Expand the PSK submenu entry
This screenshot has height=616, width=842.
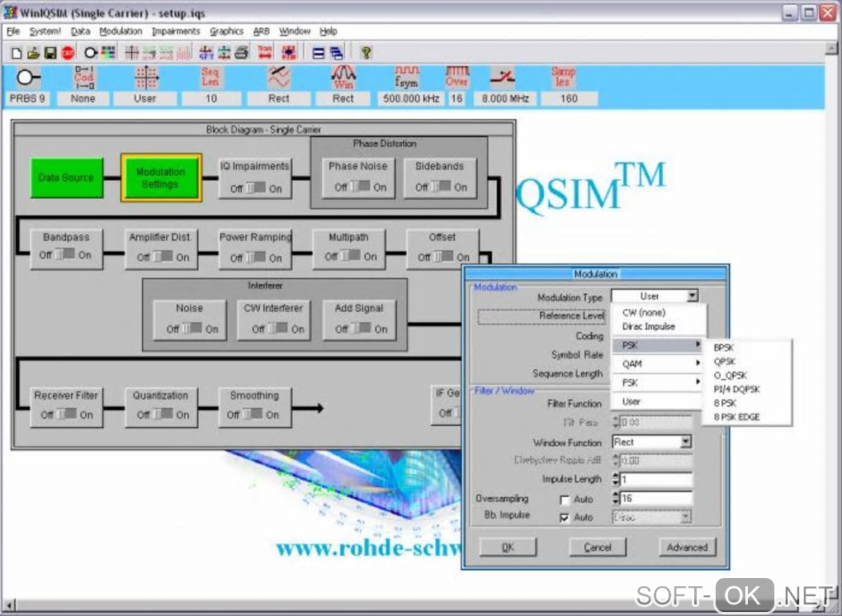(x=658, y=345)
